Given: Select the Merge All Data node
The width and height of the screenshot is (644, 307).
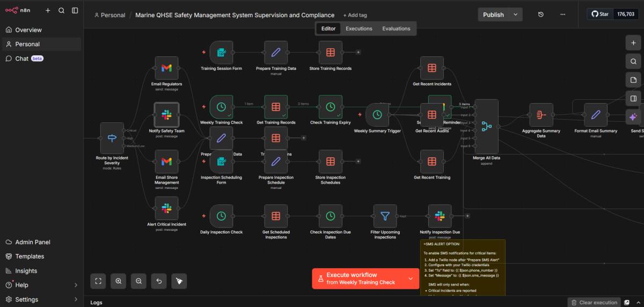Looking at the screenshot, I should point(486,127).
